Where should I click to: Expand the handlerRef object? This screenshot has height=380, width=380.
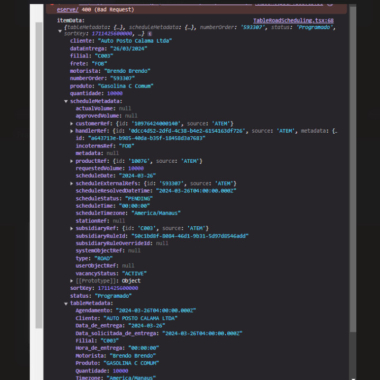click(x=72, y=131)
